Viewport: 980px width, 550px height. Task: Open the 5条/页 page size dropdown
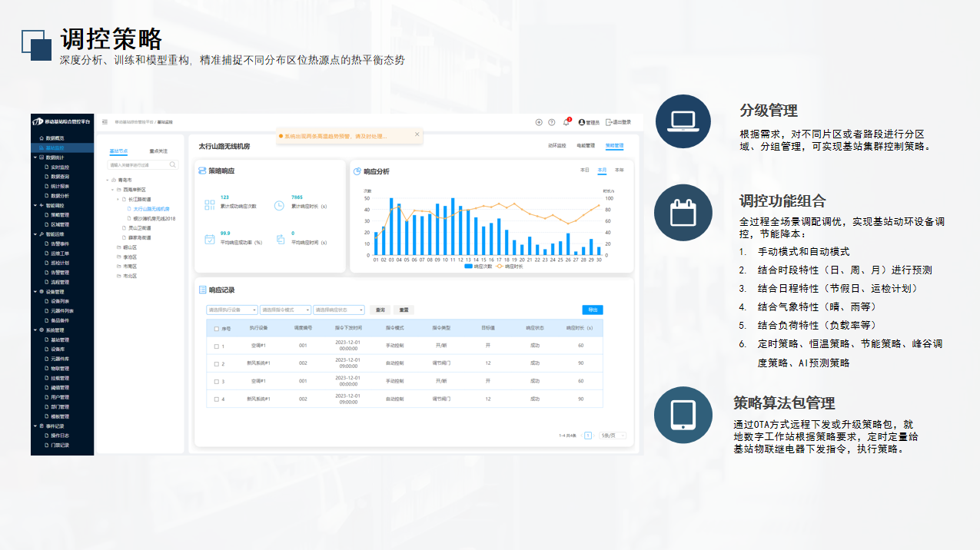click(x=613, y=436)
